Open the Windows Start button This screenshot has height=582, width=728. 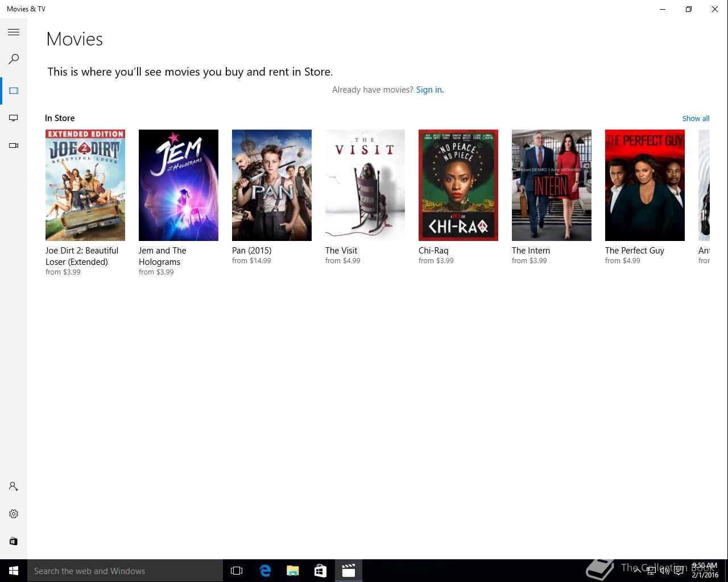pos(14,571)
